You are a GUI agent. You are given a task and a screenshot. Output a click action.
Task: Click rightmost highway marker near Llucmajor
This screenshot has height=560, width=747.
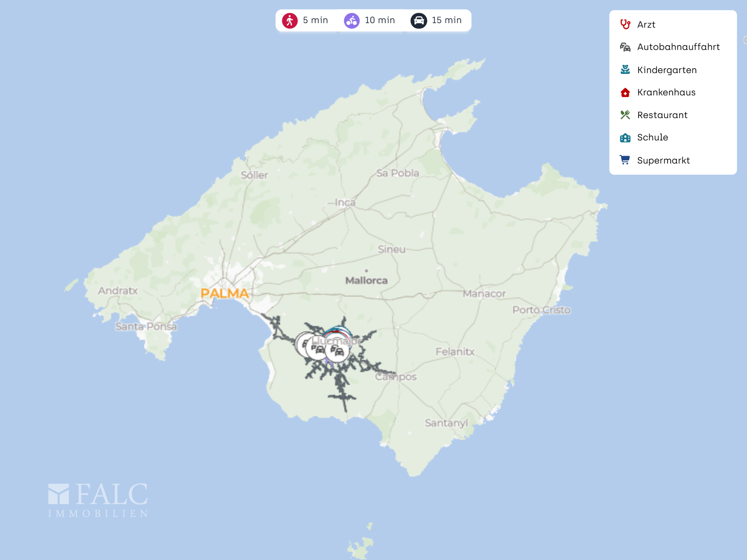[338, 351]
